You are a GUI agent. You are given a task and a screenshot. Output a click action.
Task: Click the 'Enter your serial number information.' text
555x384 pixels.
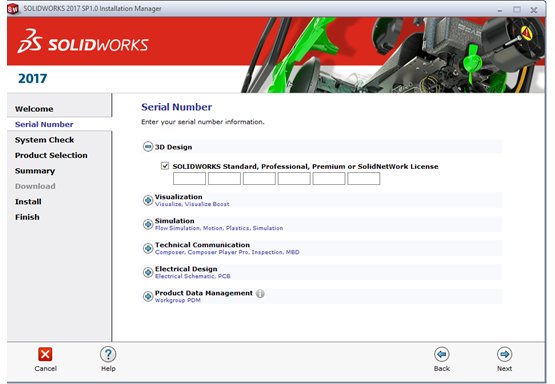(x=202, y=122)
